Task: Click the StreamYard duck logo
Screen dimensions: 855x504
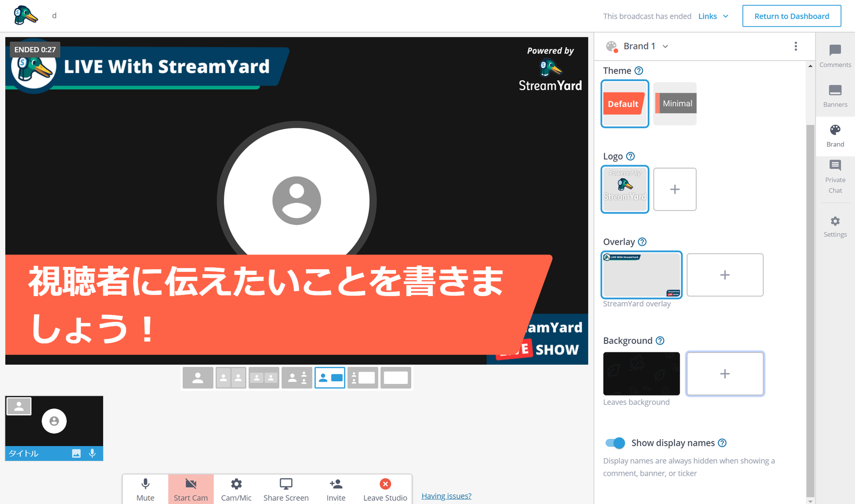Action: pyautogui.click(x=26, y=15)
